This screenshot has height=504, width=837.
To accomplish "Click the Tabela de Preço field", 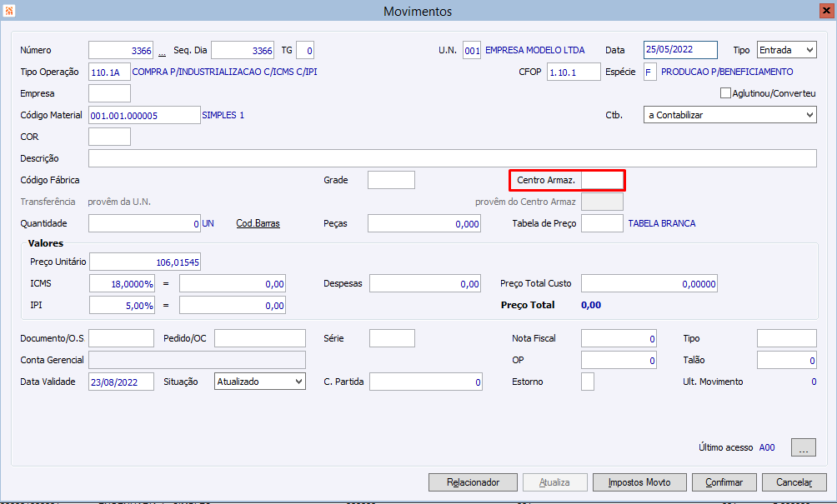I will (x=602, y=223).
